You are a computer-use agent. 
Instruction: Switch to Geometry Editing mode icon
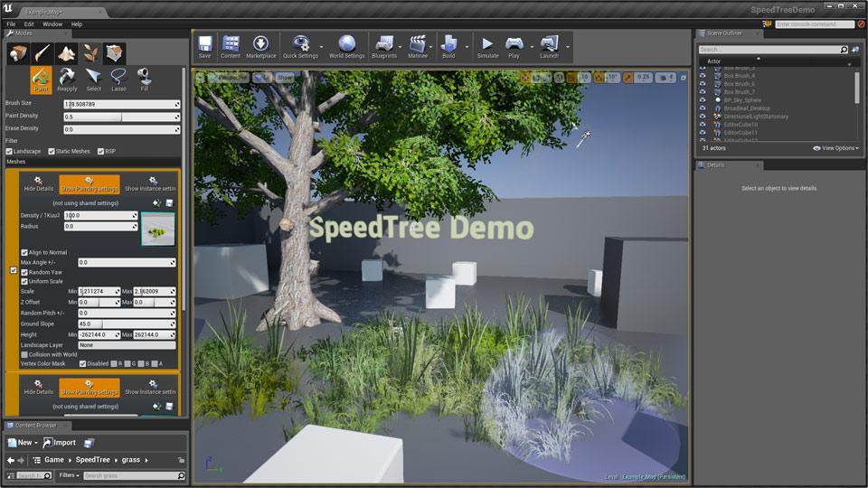(115, 53)
